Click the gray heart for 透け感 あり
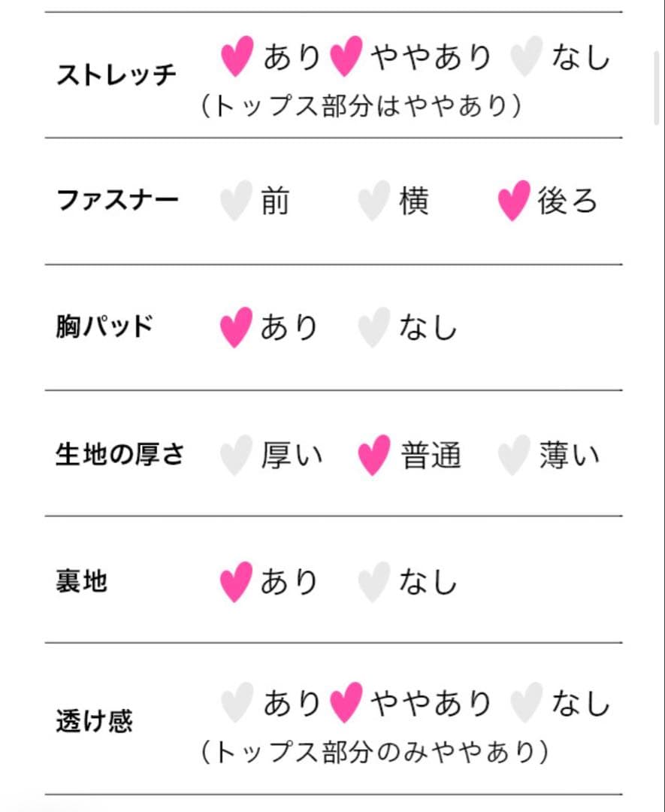Image resolution: width=665 pixels, height=812 pixels. point(237,703)
